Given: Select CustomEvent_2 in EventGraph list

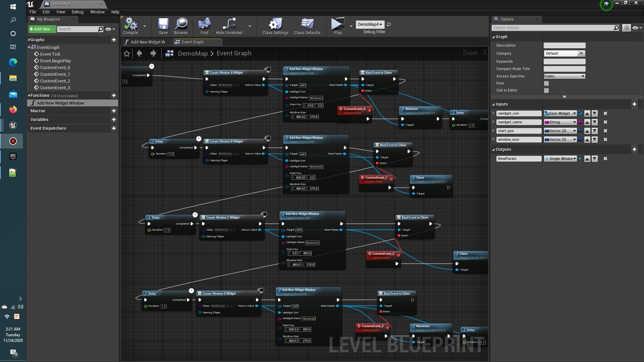Looking at the screenshot, I should coord(55,81).
